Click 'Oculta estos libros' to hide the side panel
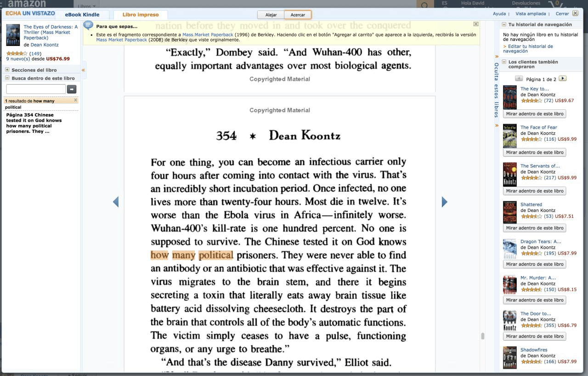The width and height of the screenshot is (588, 376). pos(496,90)
